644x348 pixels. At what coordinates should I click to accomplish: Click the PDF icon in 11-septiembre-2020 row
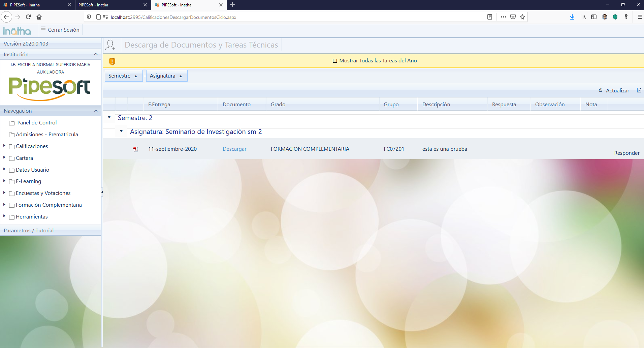(135, 149)
